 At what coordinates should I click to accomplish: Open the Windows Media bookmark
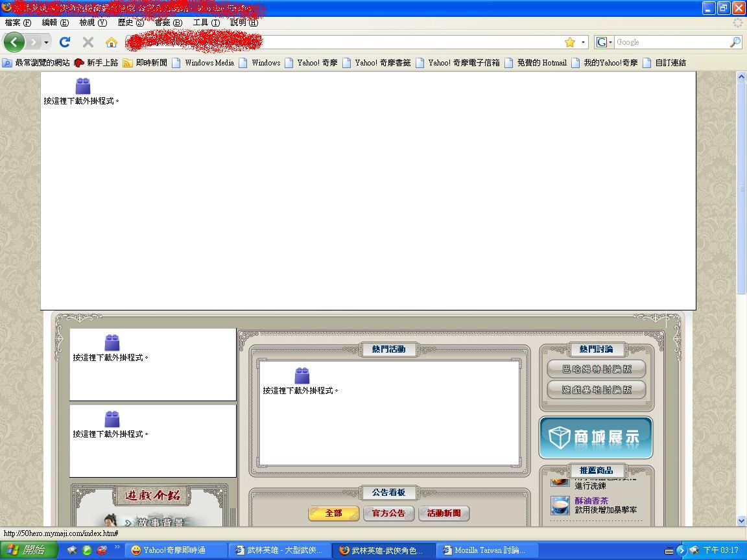coord(204,63)
